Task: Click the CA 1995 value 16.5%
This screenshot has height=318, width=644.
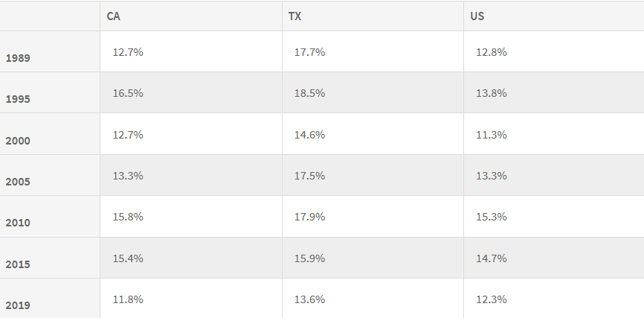Action: [128, 93]
